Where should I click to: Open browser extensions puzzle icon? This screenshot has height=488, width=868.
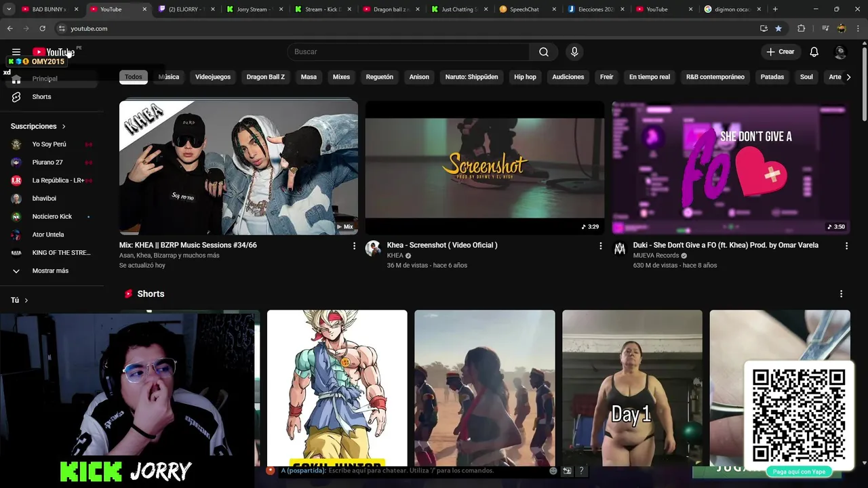pyautogui.click(x=801, y=28)
